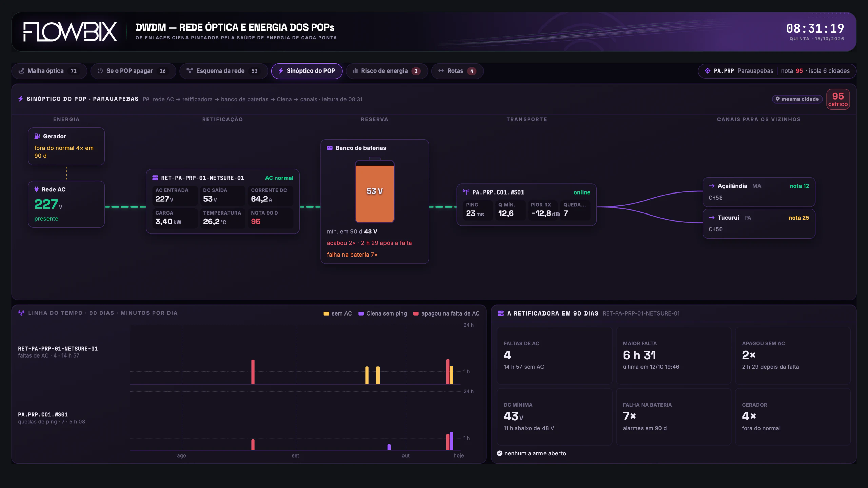Switch to Se o POP apagar tab
868x488 pixels.
[133, 71]
